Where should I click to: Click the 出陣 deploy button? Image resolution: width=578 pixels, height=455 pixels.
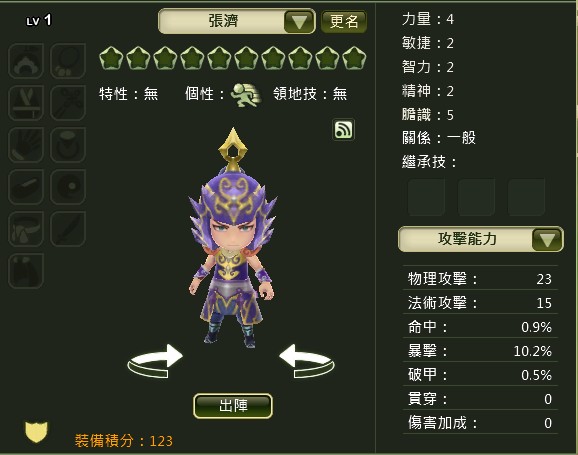click(x=233, y=406)
